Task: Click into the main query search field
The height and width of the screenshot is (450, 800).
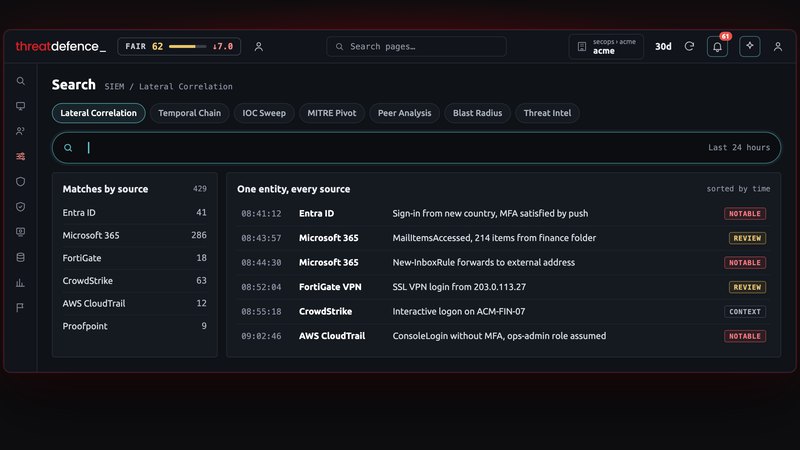Action: pyautogui.click(x=416, y=148)
